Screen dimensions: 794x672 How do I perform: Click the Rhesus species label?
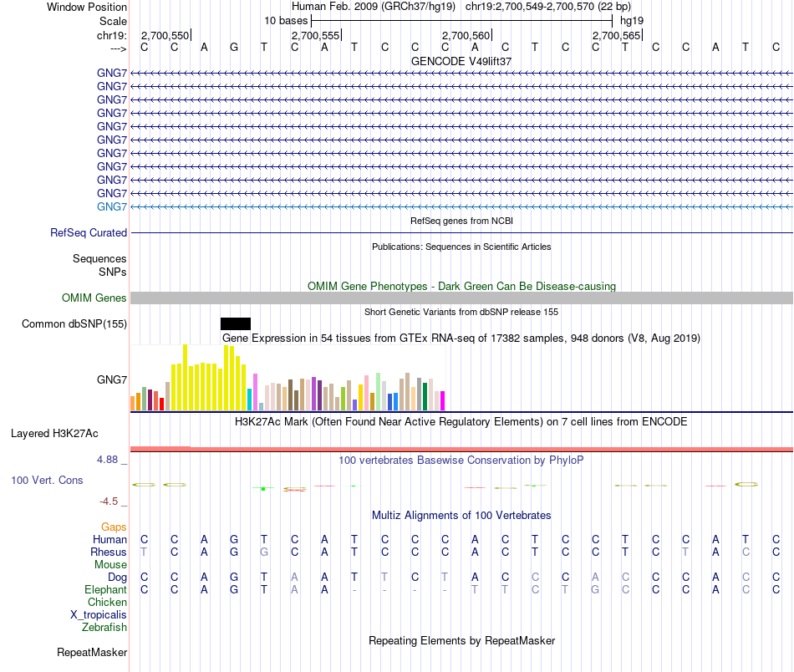coord(109,552)
